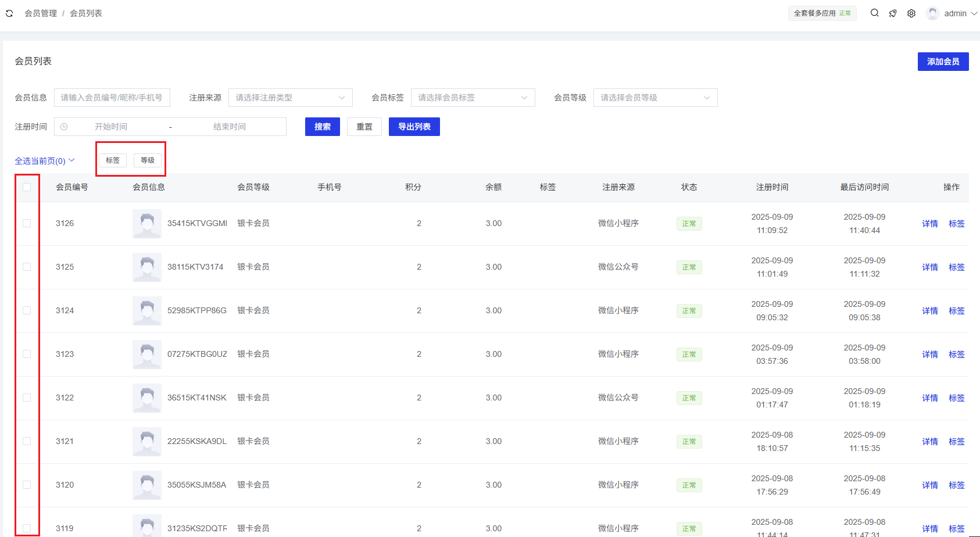Go to 会员管理 in breadcrumb
The height and width of the screenshot is (537, 980).
(41, 13)
